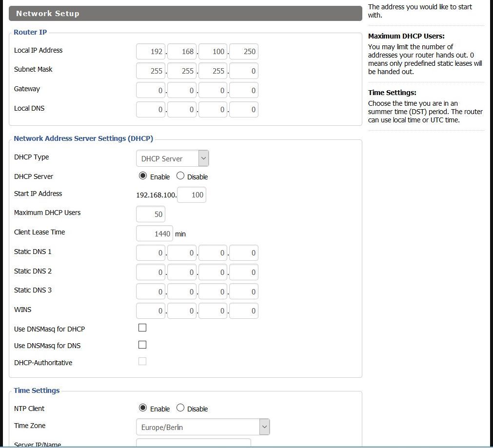Click Gateway first octet field
This screenshot has height=448, width=493.
tap(151, 91)
